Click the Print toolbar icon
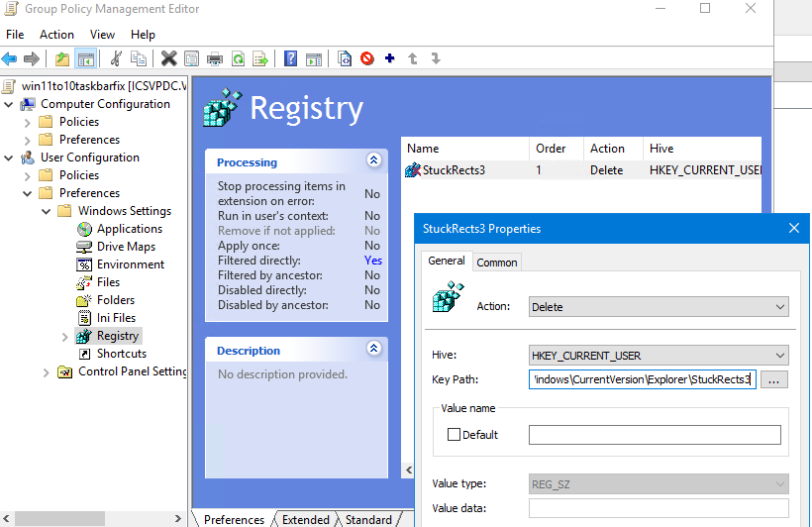Screen dimensions: 812x527 coord(215,58)
